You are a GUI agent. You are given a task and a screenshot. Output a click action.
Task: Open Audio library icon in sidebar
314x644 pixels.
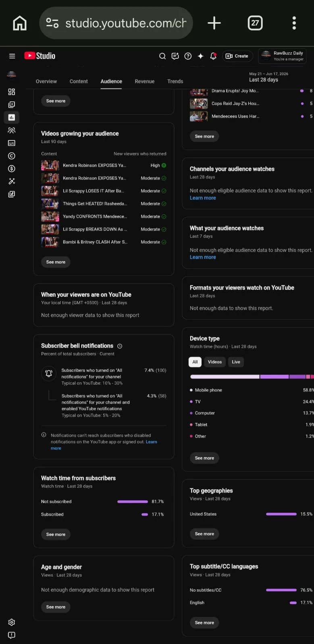point(12,194)
